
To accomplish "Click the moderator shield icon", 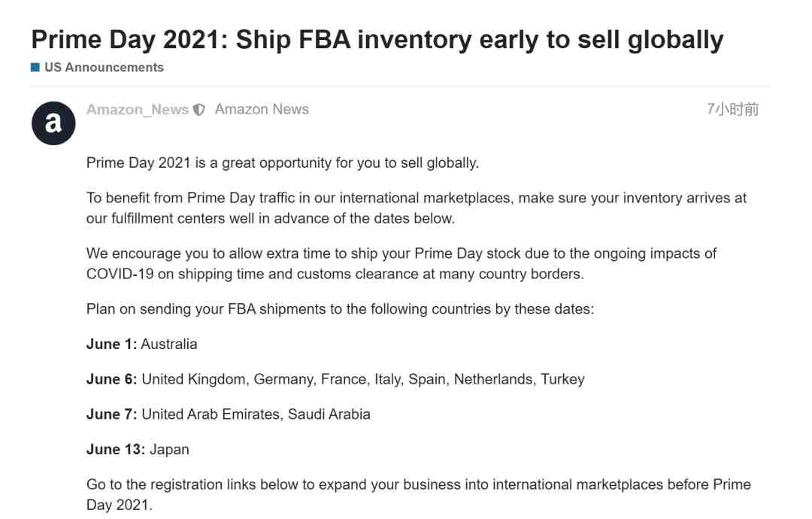I will (x=198, y=110).
